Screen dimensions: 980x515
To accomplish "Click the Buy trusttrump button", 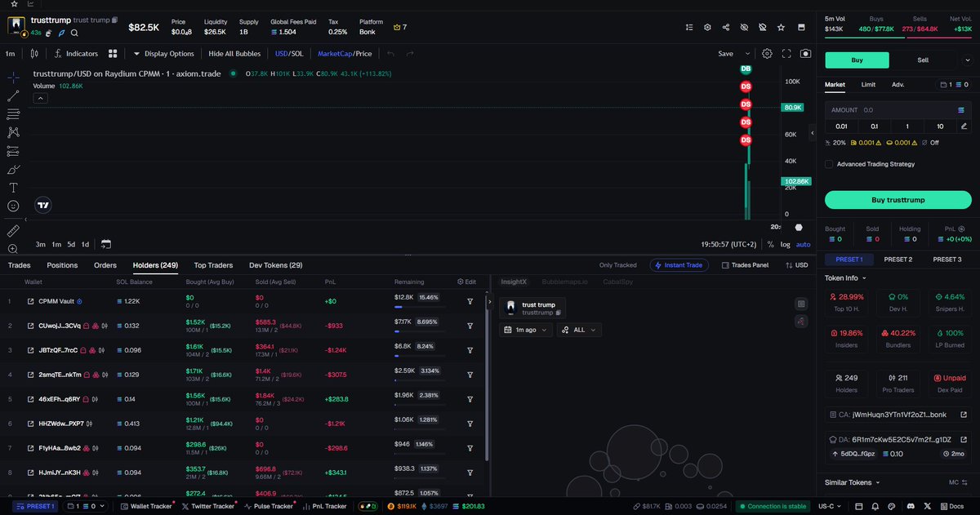I will pos(898,200).
